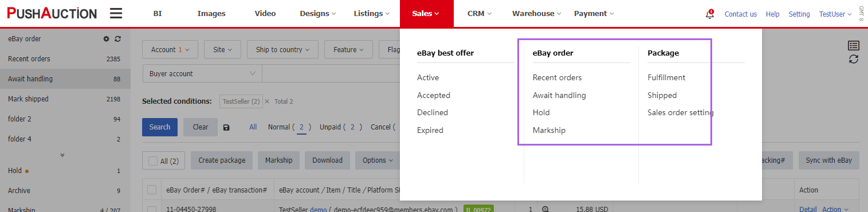The height and width of the screenshot is (212, 868).
Task: Select the checkbox for order 11-04450-27998
Action: tap(152, 209)
